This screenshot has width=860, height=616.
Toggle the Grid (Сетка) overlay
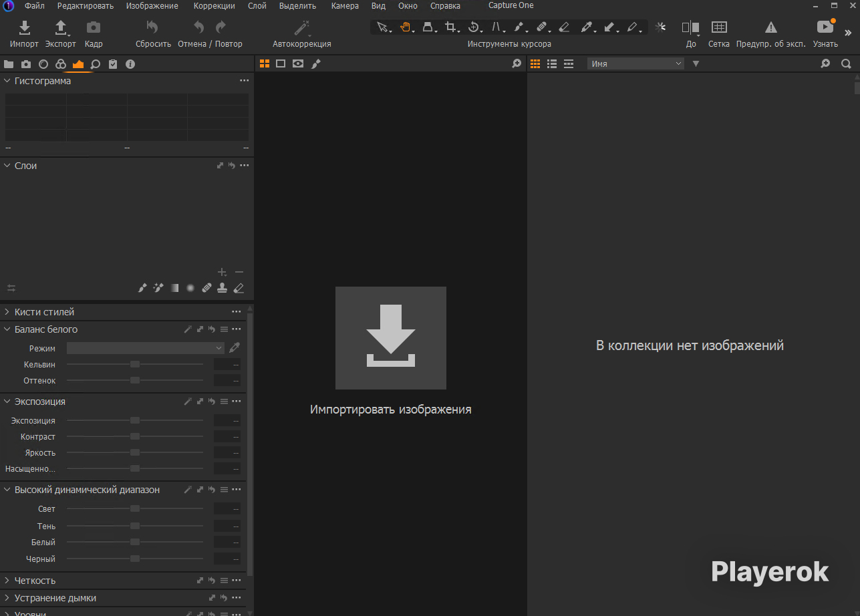(x=719, y=27)
